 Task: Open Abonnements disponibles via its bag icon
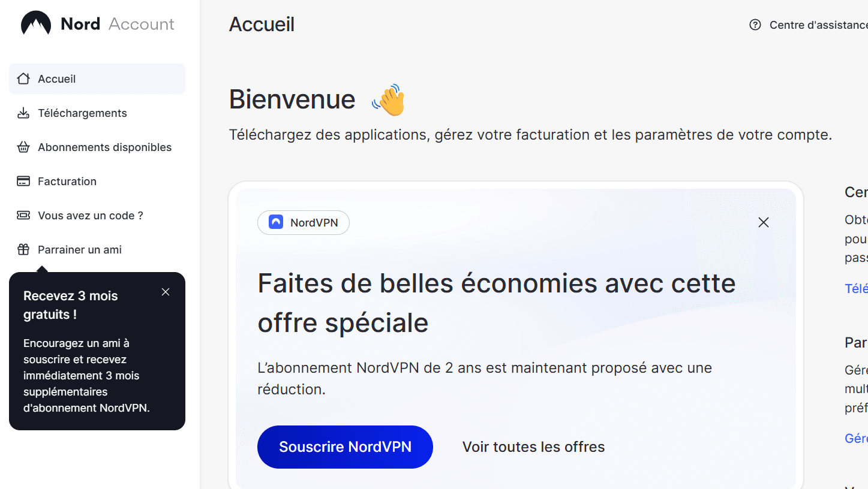click(23, 147)
